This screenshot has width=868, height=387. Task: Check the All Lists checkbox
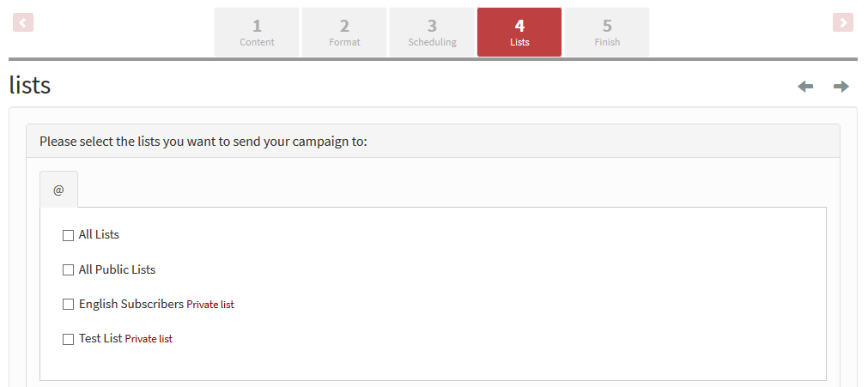tap(68, 235)
